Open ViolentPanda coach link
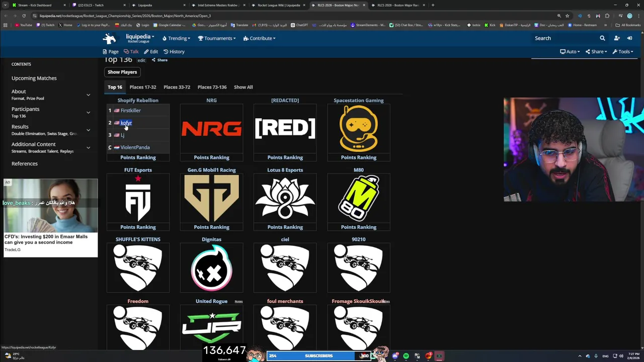This screenshot has width=644, height=362. pos(135,147)
